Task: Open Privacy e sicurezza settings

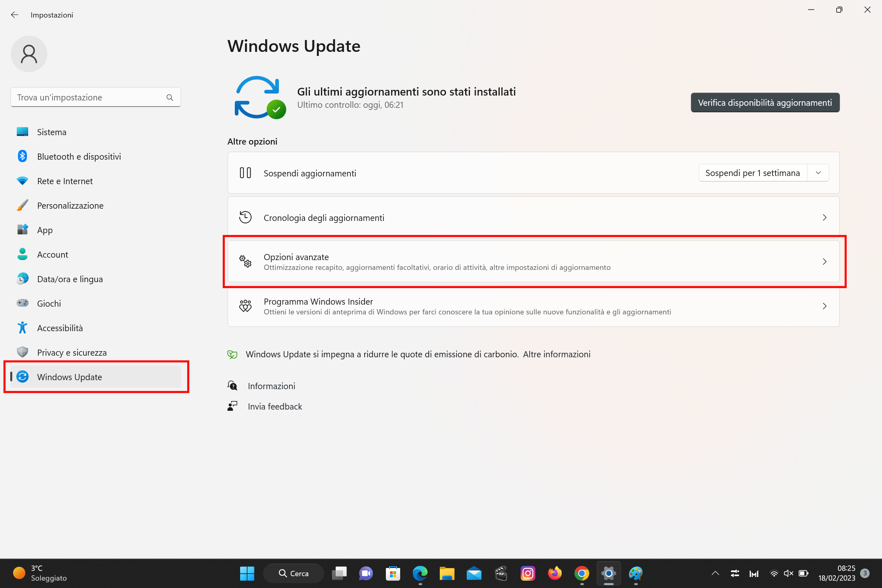Action: point(72,352)
